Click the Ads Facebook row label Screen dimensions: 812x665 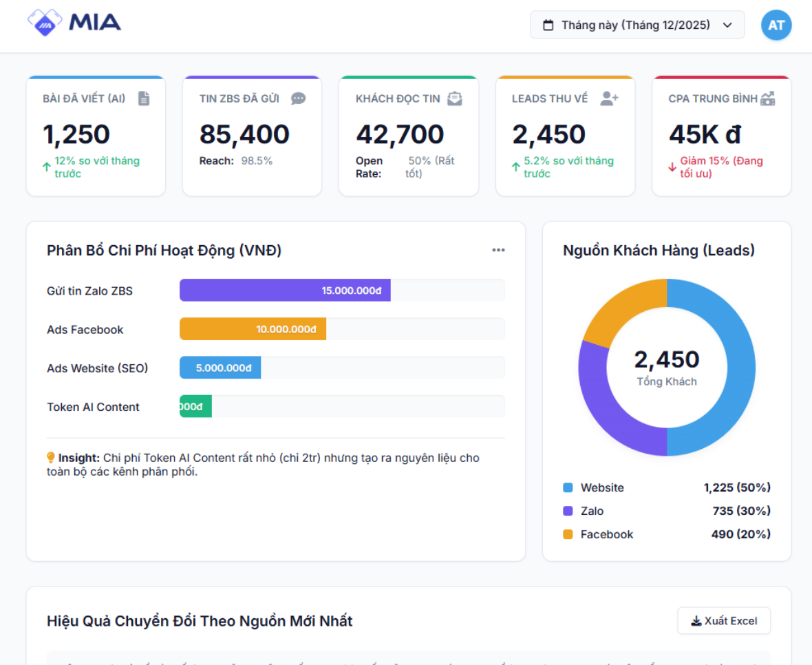click(x=85, y=329)
